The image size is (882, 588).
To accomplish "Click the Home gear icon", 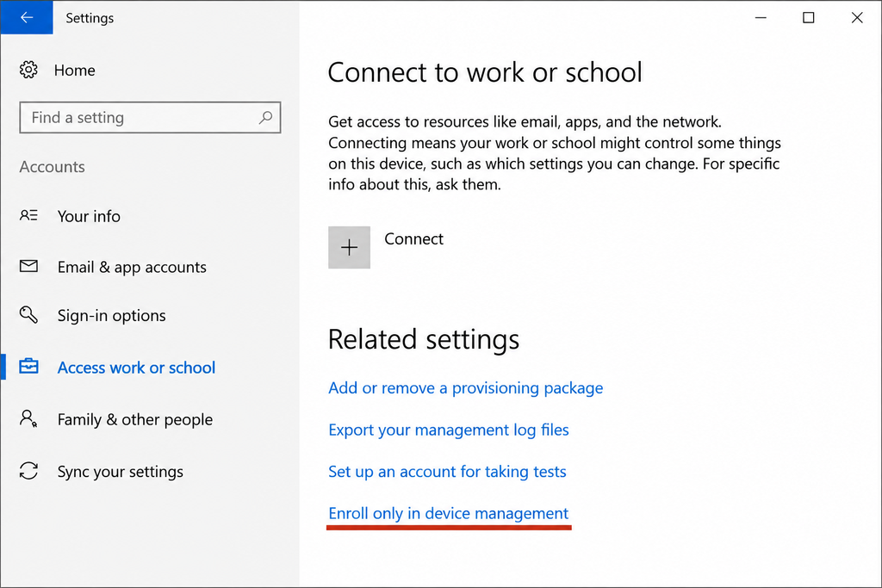I will (x=28, y=70).
